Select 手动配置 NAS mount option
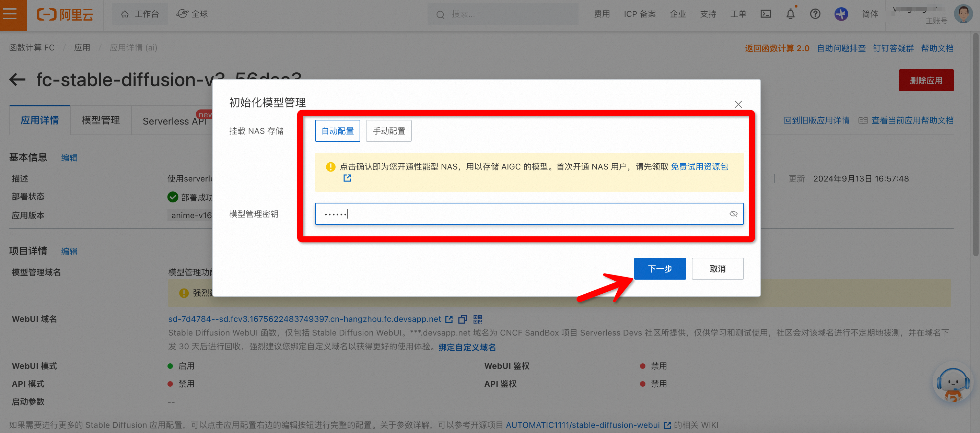 click(388, 131)
